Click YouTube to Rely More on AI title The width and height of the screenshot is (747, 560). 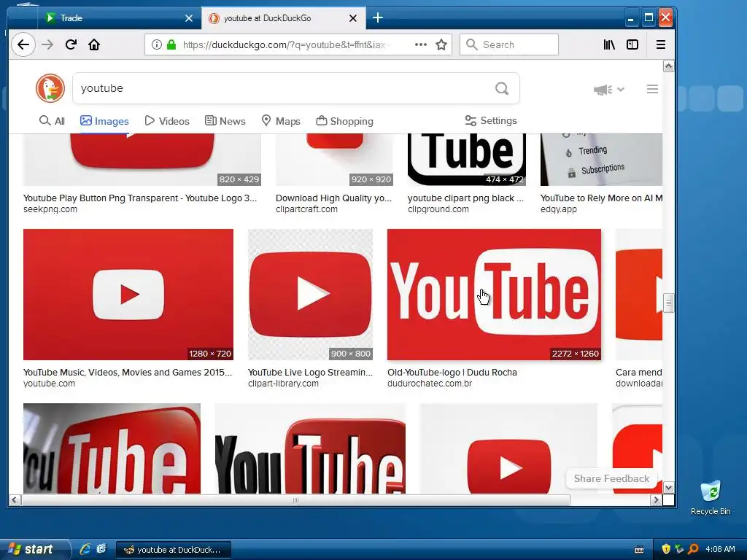click(x=601, y=198)
